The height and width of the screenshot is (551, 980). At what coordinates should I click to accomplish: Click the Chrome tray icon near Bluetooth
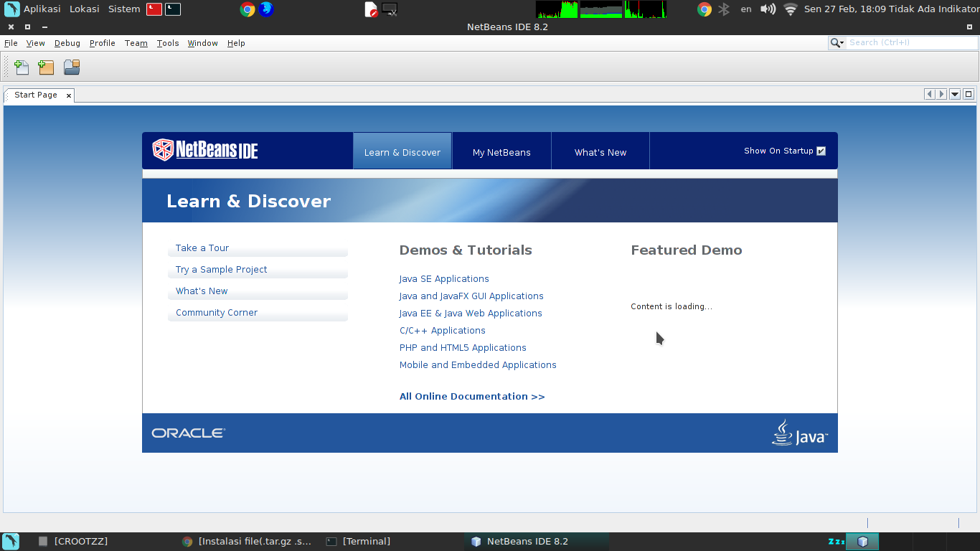(705, 9)
